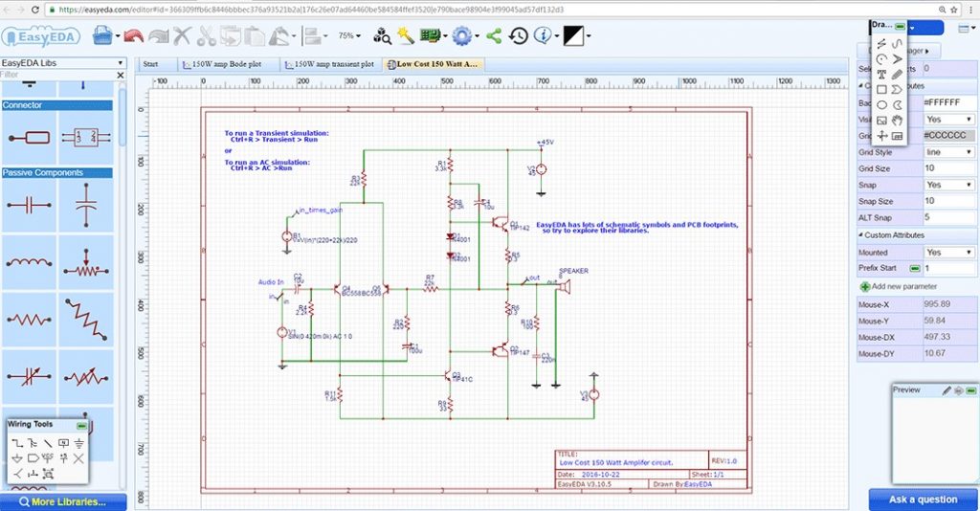The image size is (980, 511).
Task: Click the Ask a question button
Action: click(x=924, y=500)
